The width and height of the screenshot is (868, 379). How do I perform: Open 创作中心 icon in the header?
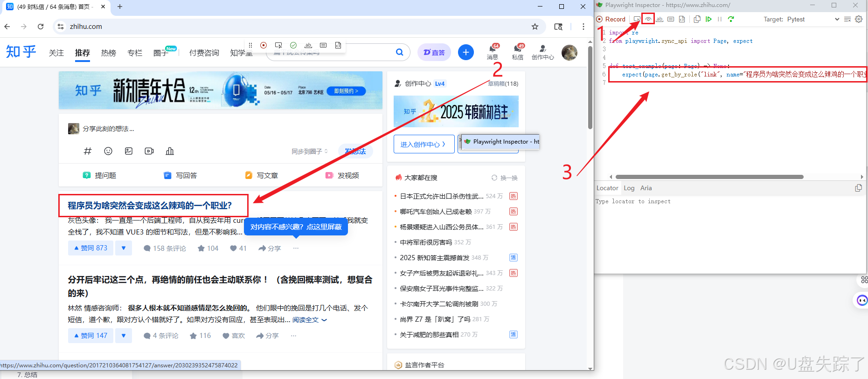click(543, 52)
